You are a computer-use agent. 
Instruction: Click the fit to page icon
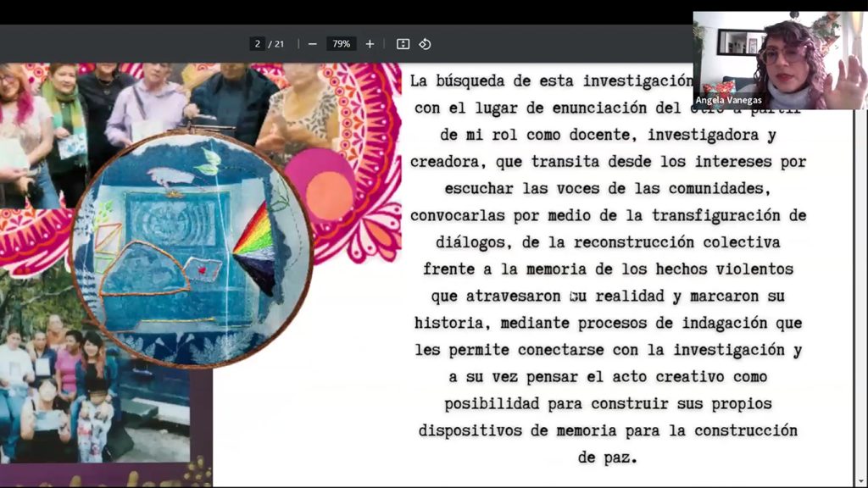pos(403,44)
